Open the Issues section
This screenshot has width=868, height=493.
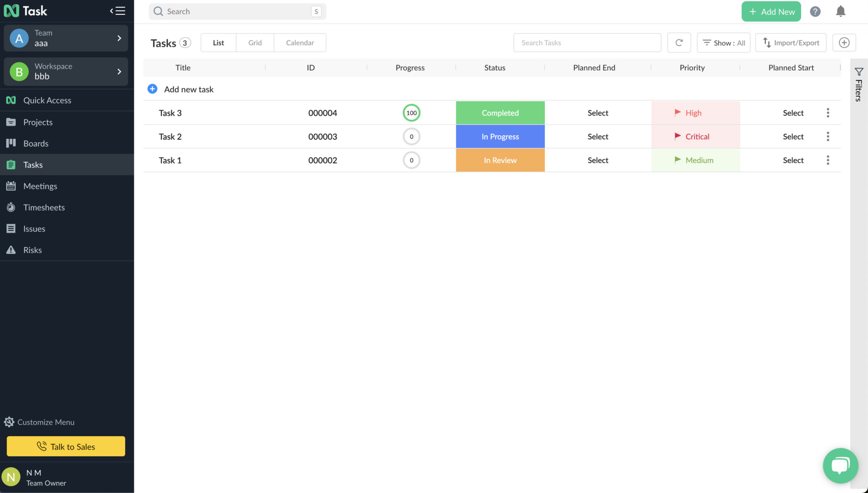pos(34,228)
